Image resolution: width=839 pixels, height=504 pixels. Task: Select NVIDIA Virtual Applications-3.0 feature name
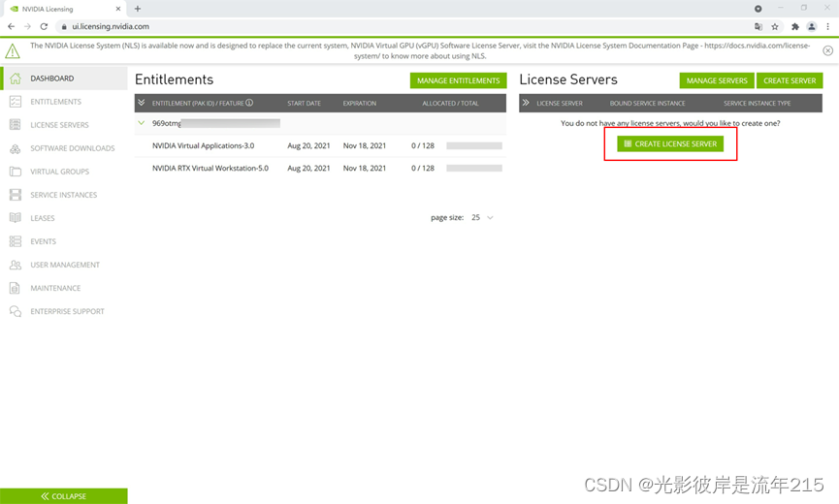(x=204, y=146)
